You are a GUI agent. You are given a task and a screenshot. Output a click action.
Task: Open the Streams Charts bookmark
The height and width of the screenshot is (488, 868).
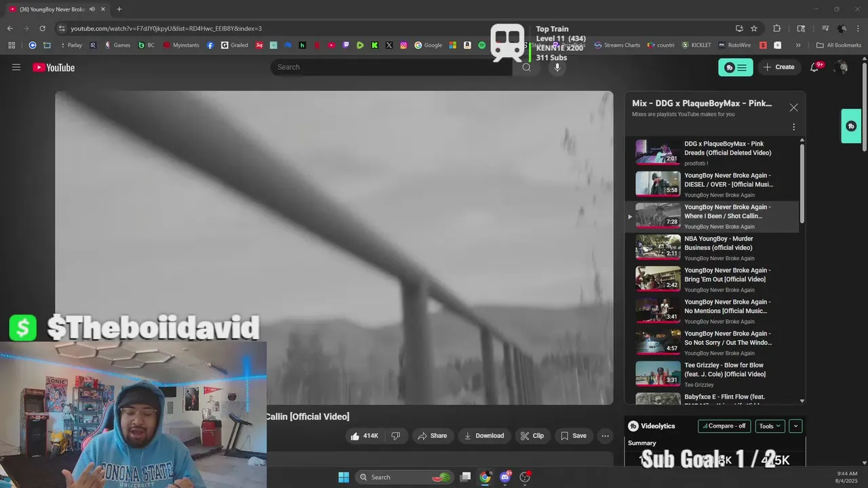(x=617, y=45)
